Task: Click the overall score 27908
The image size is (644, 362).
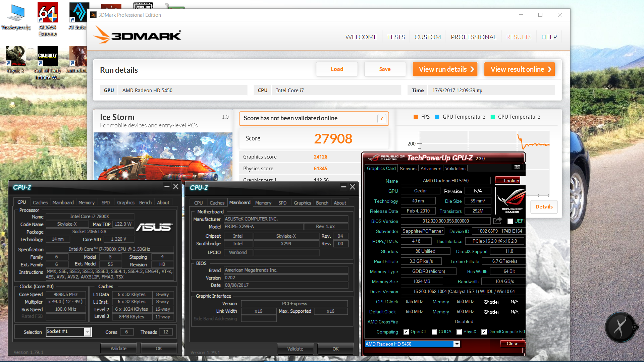Action: [x=333, y=139]
